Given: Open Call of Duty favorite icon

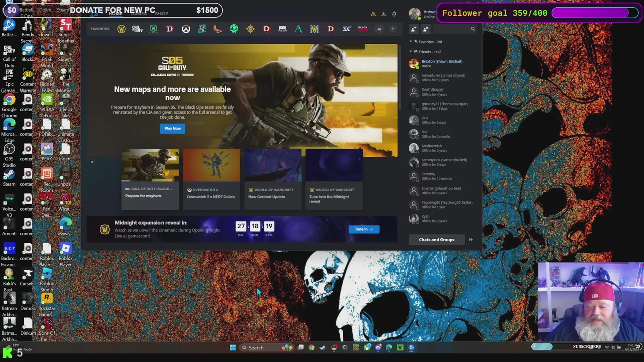Looking at the screenshot, I should coord(137,29).
